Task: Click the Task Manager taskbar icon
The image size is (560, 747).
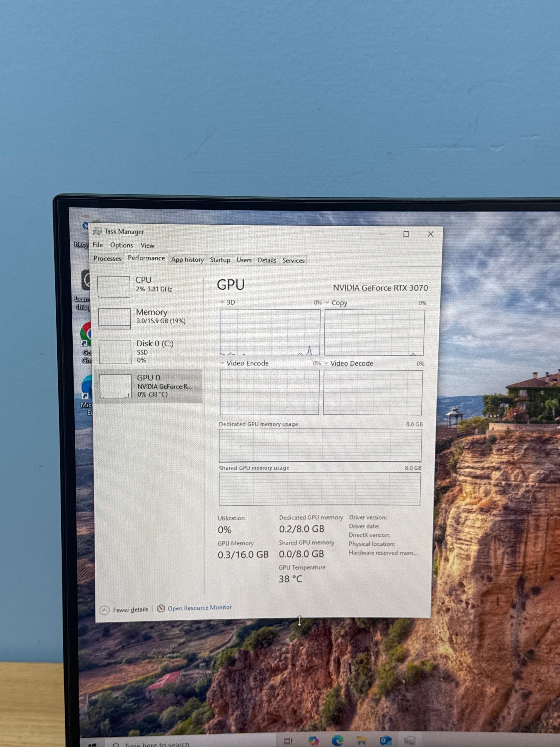Action: click(409, 741)
